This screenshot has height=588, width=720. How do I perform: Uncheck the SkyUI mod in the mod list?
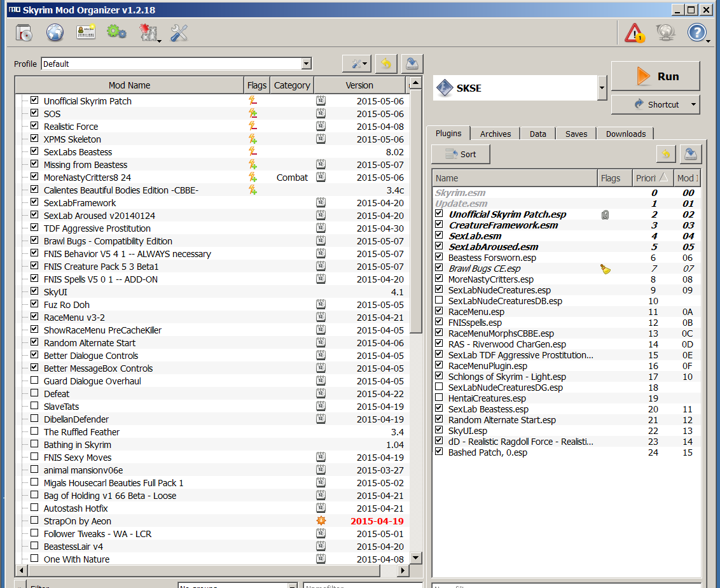tap(34, 291)
